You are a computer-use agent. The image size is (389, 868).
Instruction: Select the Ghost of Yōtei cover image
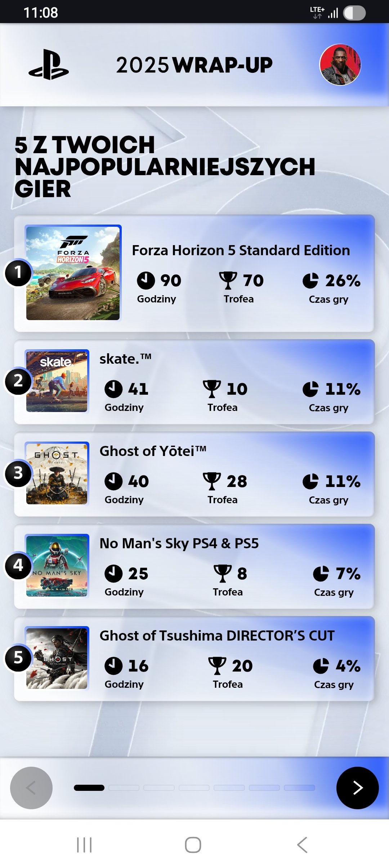[x=57, y=473]
